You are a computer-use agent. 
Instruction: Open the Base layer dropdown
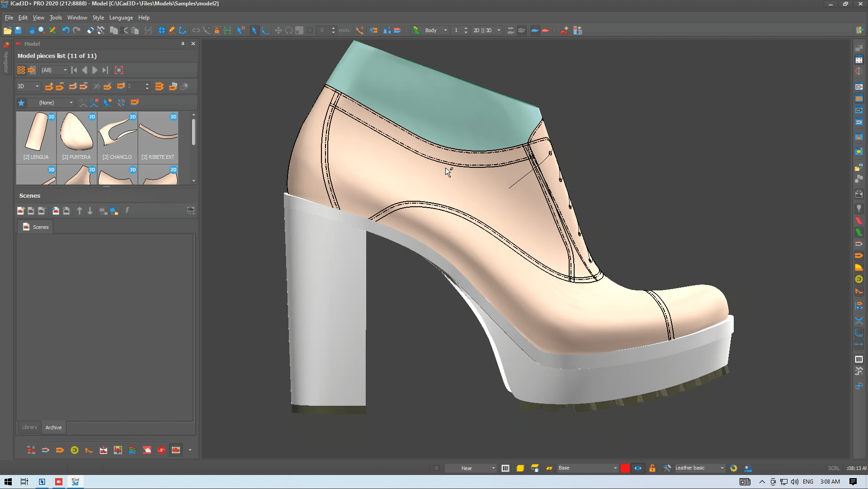(615, 468)
